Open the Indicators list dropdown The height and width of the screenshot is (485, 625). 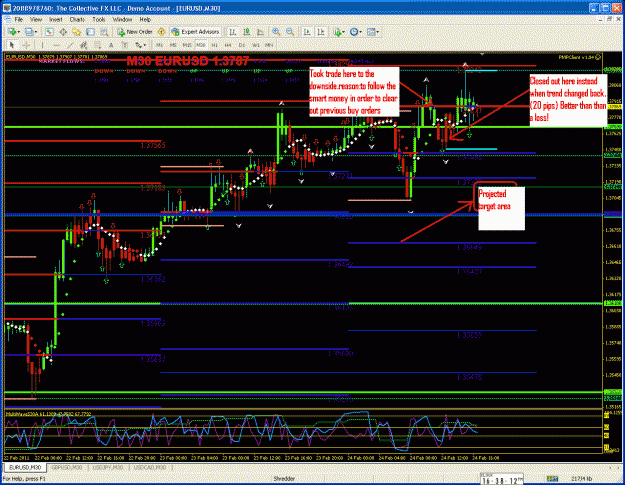click(339, 32)
